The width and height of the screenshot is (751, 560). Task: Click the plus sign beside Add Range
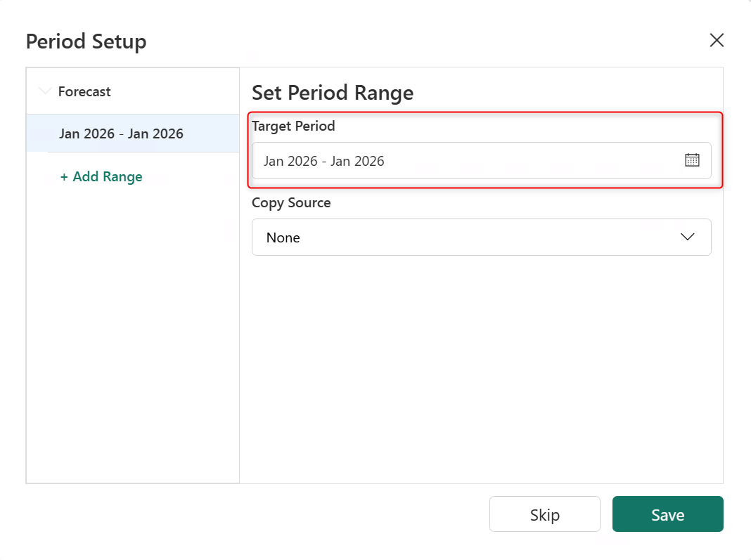click(x=64, y=177)
